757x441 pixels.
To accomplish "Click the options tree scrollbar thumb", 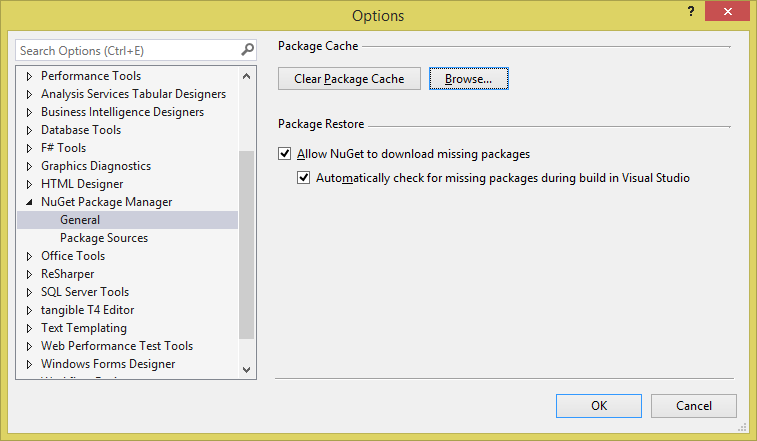I will (x=246, y=244).
